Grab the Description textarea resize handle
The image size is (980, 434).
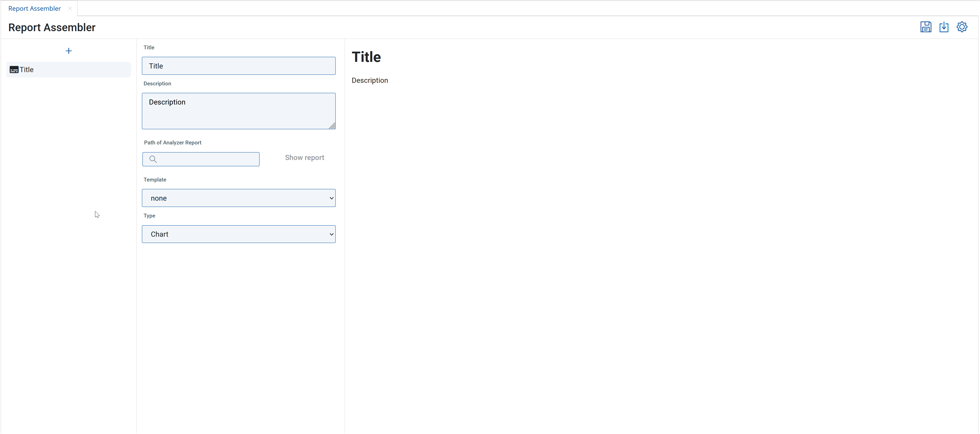click(332, 126)
